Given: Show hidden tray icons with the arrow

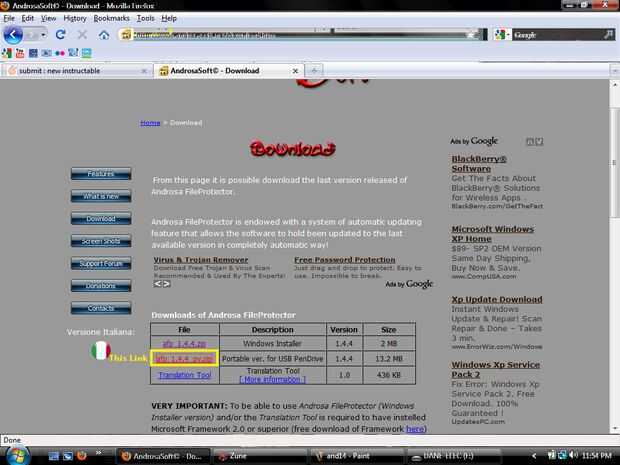Looking at the screenshot, I should point(534,456).
